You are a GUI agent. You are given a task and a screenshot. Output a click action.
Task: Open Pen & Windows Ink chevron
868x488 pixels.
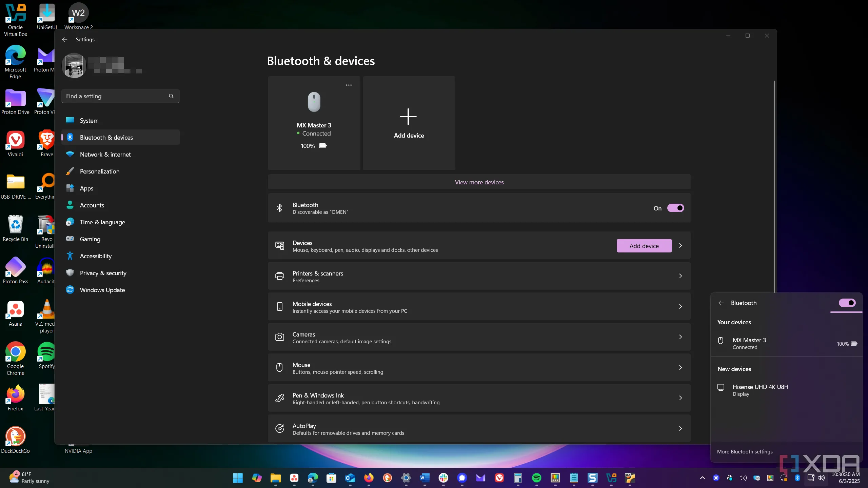(x=680, y=398)
